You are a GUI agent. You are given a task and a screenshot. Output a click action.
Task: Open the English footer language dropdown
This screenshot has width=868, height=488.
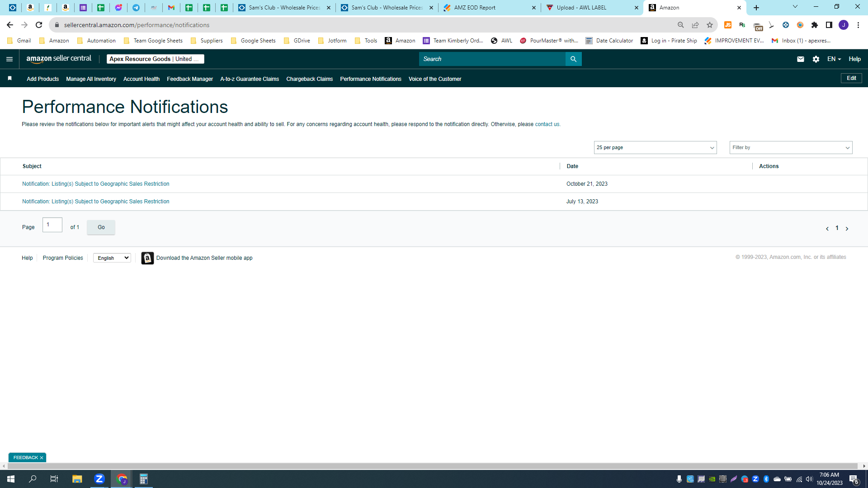click(112, 258)
